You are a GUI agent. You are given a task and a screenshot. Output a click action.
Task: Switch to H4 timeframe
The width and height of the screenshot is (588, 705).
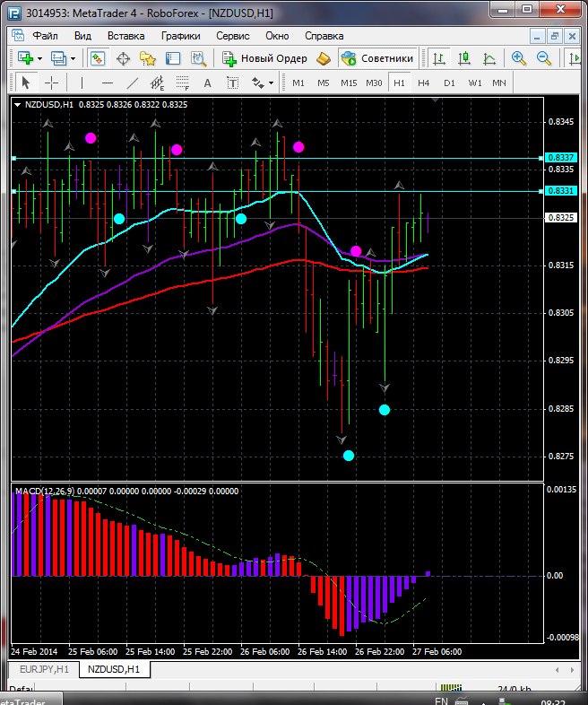pyautogui.click(x=424, y=83)
